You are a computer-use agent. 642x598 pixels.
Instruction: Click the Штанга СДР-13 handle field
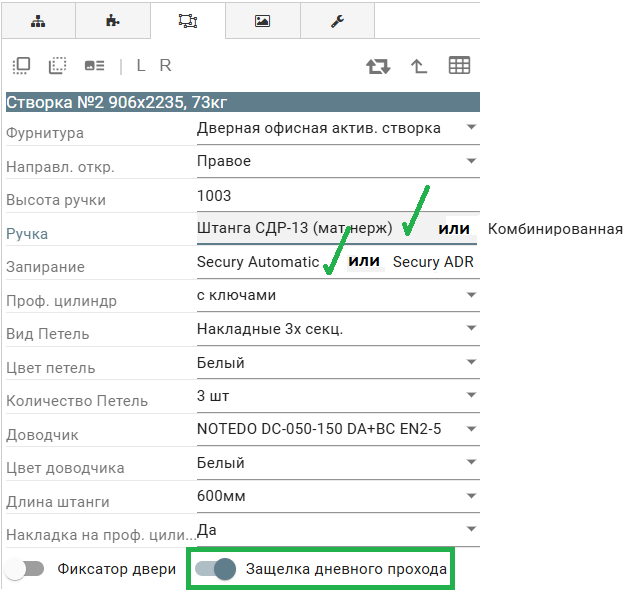coord(337,228)
